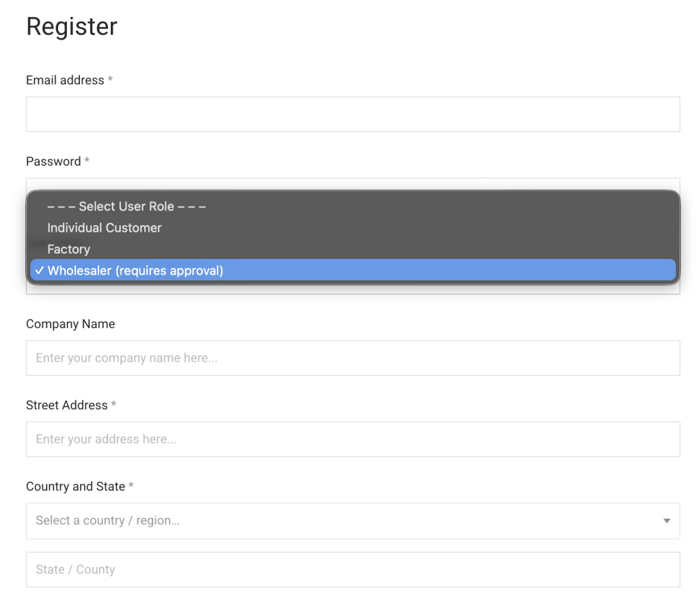
Task: Focus the State / County field
Action: (x=353, y=569)
